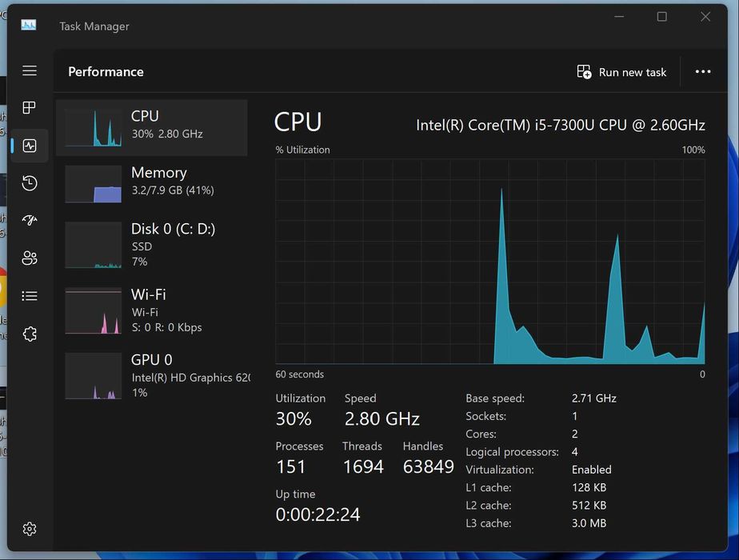Select the Wi-Fi performance item

pyautogui.click(x=151, y=310)
